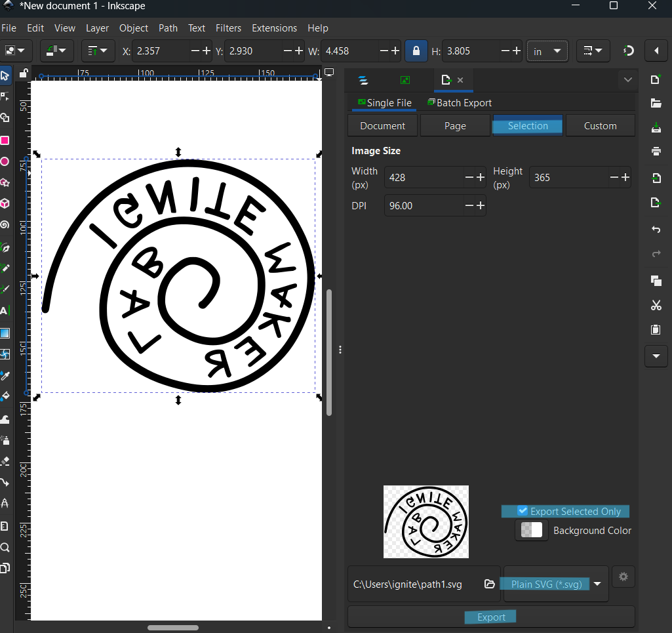Collapse the tool controls bar arrow
This screenshot has height=633, width=672.
pos(656,51)
